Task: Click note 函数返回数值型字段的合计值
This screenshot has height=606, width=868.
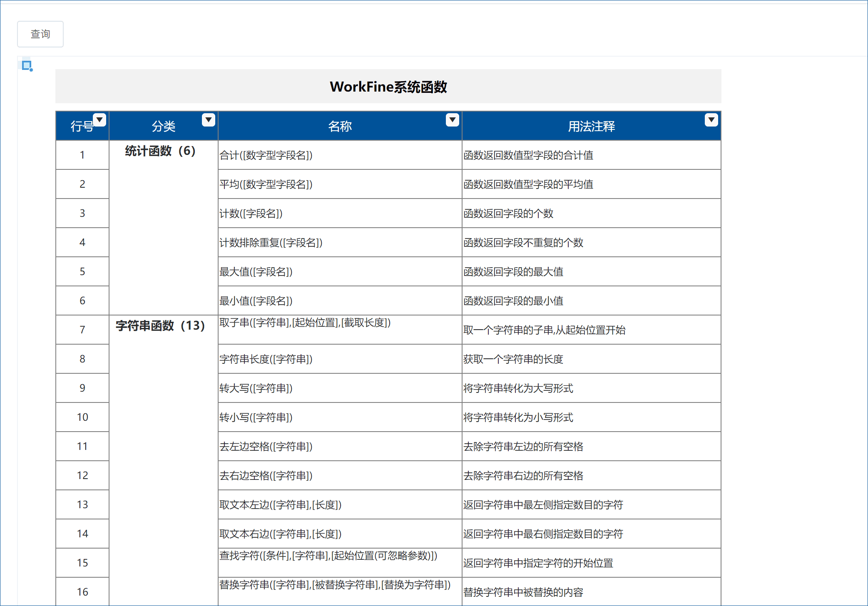Action: [x=592, y=155]
